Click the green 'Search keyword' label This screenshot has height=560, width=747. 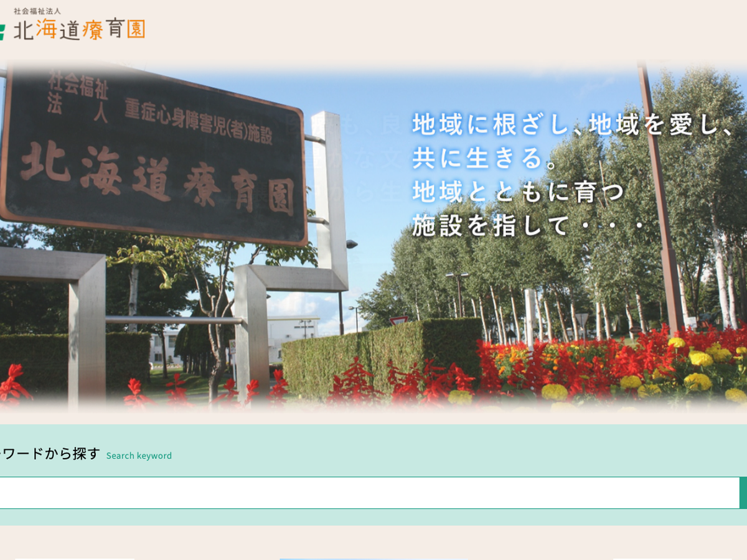point(139,455)
